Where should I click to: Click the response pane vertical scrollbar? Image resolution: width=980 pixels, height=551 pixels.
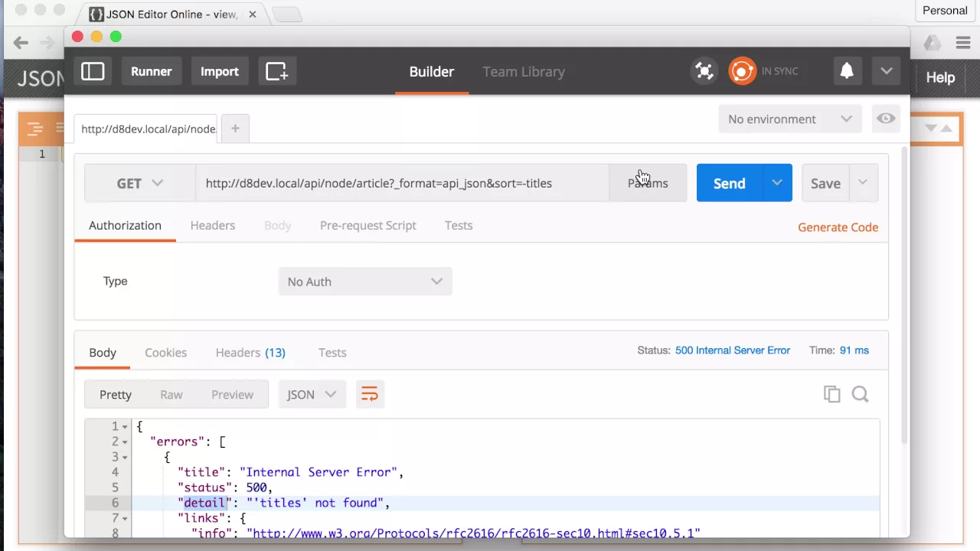[904, 295]
